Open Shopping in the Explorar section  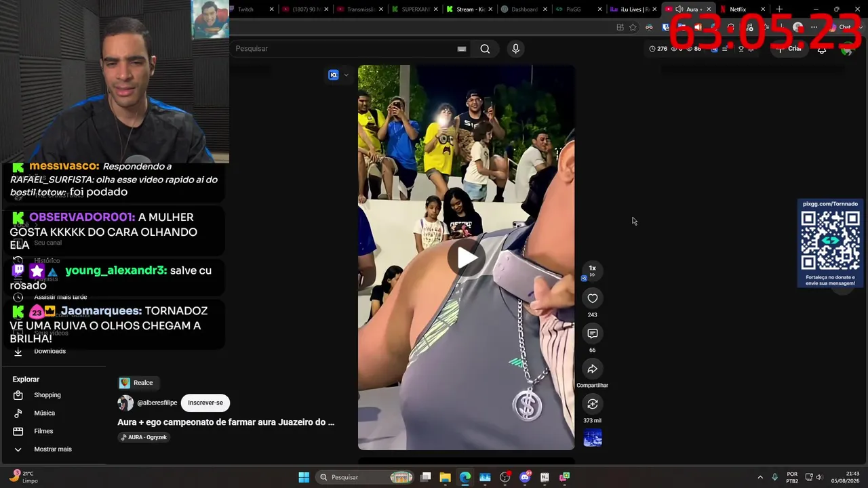pos(47,395)
